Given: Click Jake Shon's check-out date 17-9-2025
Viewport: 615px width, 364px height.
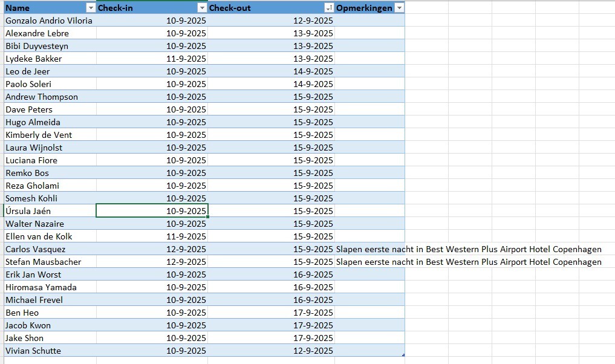Looking at the screenshot, I should coord(271,338).
